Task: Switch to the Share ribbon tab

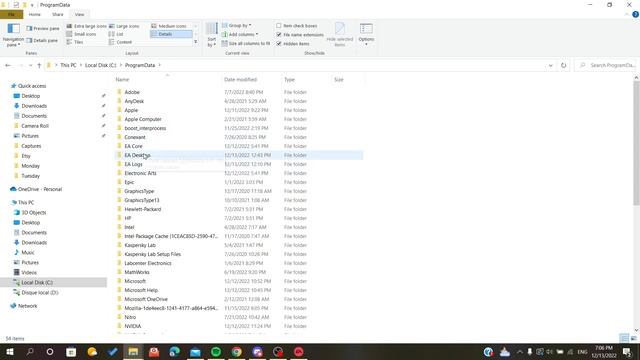Action: pos(58,14)
